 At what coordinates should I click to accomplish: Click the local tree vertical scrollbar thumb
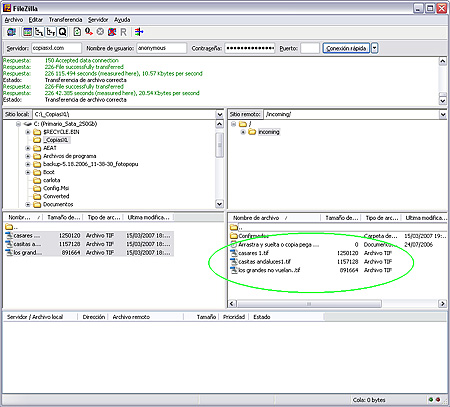[219, 145]
